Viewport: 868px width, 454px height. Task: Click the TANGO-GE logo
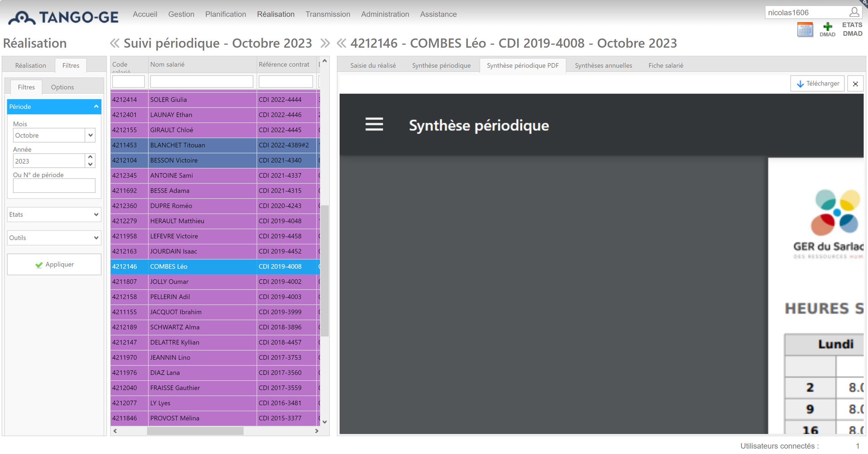pos(63,17)
